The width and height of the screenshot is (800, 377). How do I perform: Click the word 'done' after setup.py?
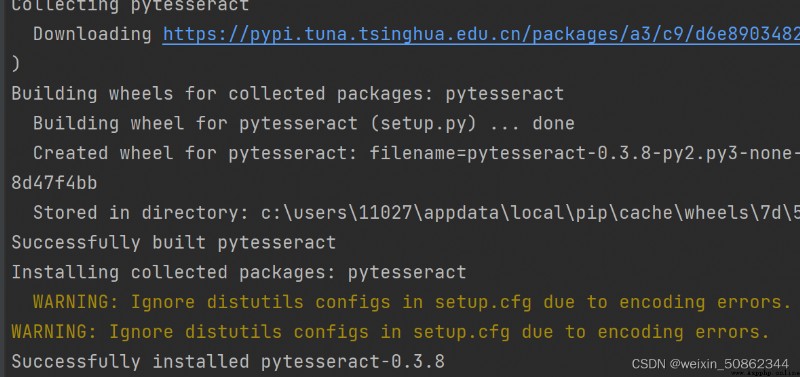554,123
